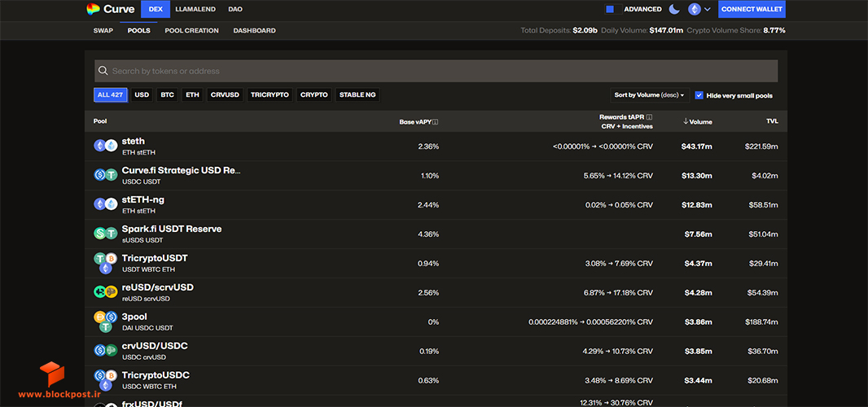Screen dimensions: 868x407
Task: Go to POOL CREATION menu
Action: click(191, 30)
